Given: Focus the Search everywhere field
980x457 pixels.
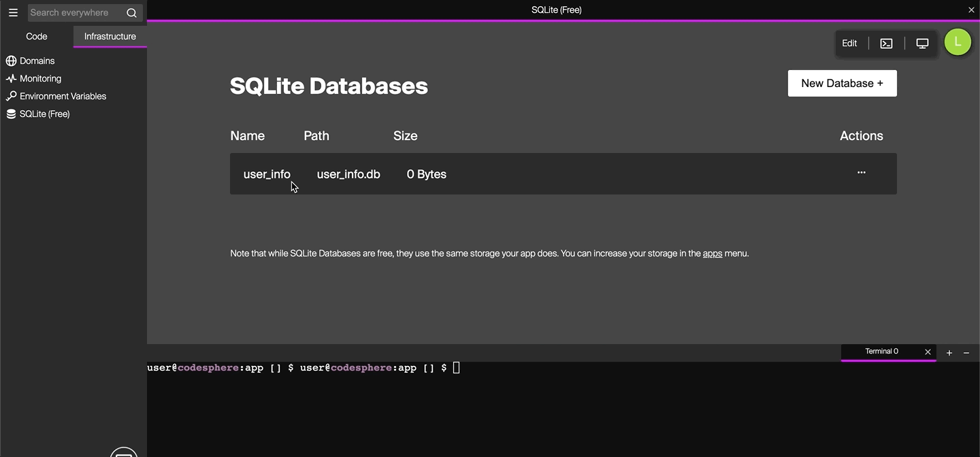Looking at the screenshot, I should pos(75,13).
